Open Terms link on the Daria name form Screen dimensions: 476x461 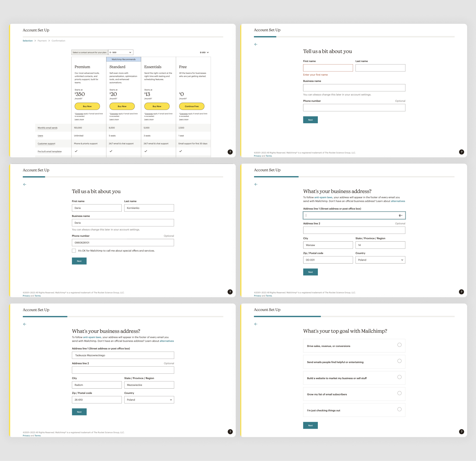[37, 296]
